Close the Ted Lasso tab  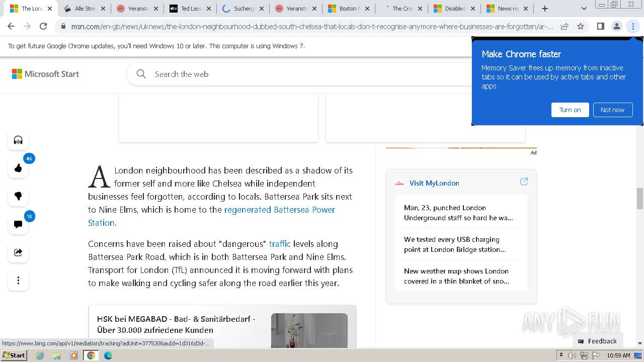(208, 9)
